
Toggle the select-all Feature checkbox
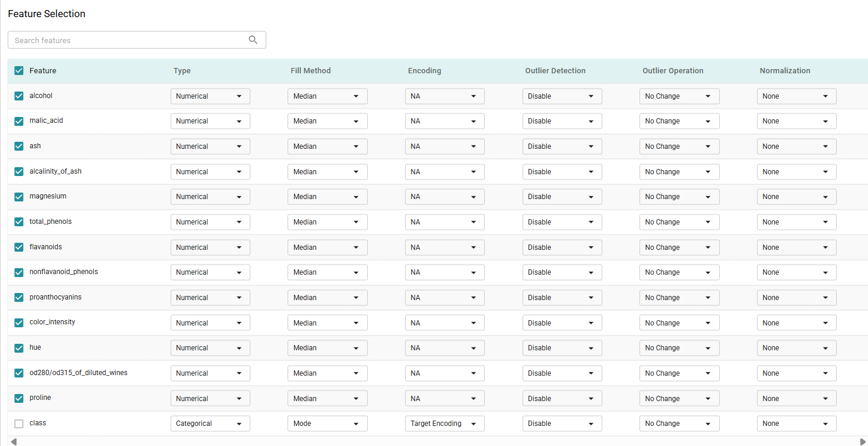click(x=19, y=71)
